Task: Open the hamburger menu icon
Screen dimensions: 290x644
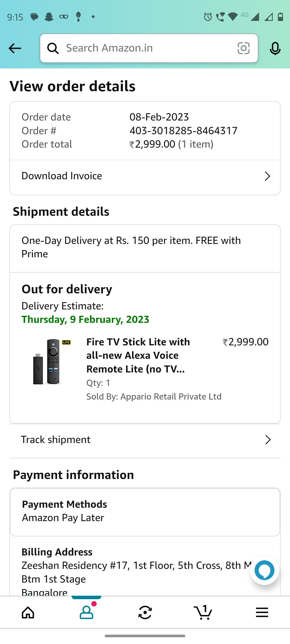Action: pos(262,612)
